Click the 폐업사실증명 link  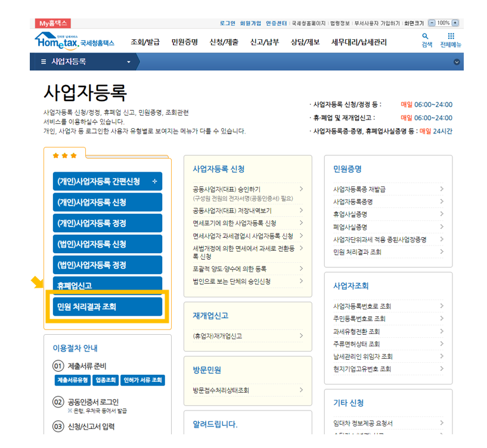click(x=350, y=227)
